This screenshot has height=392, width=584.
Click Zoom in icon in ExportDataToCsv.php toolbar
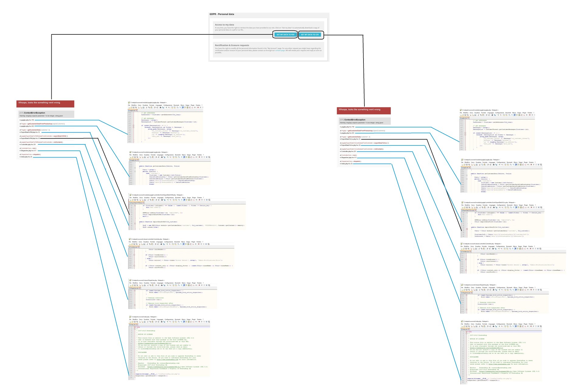pos(499,207)
